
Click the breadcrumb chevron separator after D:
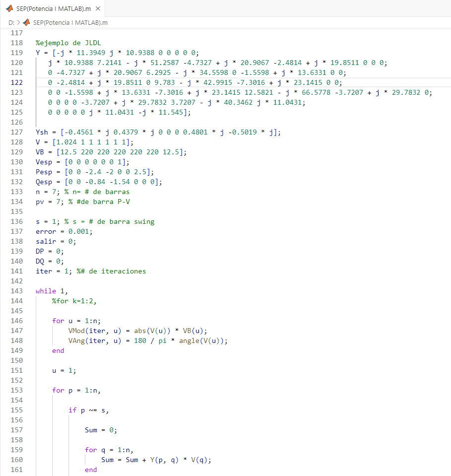coord(18,22)
